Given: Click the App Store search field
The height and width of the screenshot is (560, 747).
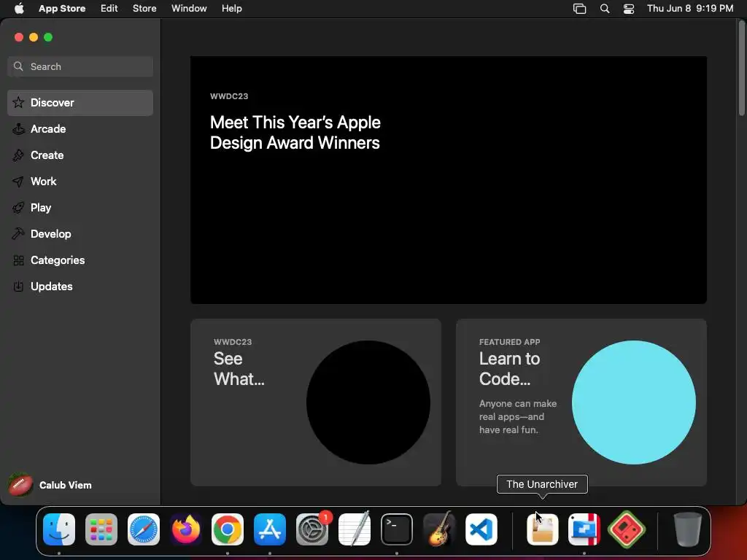Looking at the screenshot, I should (x=80, y=66).
